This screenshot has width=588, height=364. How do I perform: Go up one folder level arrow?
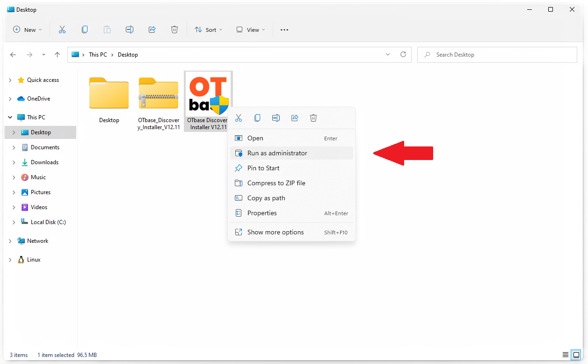[57, 55]
